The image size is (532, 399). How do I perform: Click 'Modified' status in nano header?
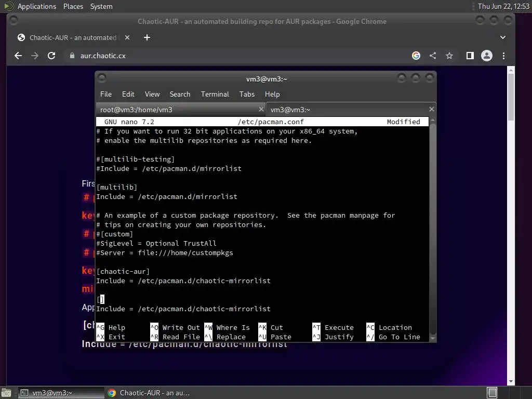403,122
